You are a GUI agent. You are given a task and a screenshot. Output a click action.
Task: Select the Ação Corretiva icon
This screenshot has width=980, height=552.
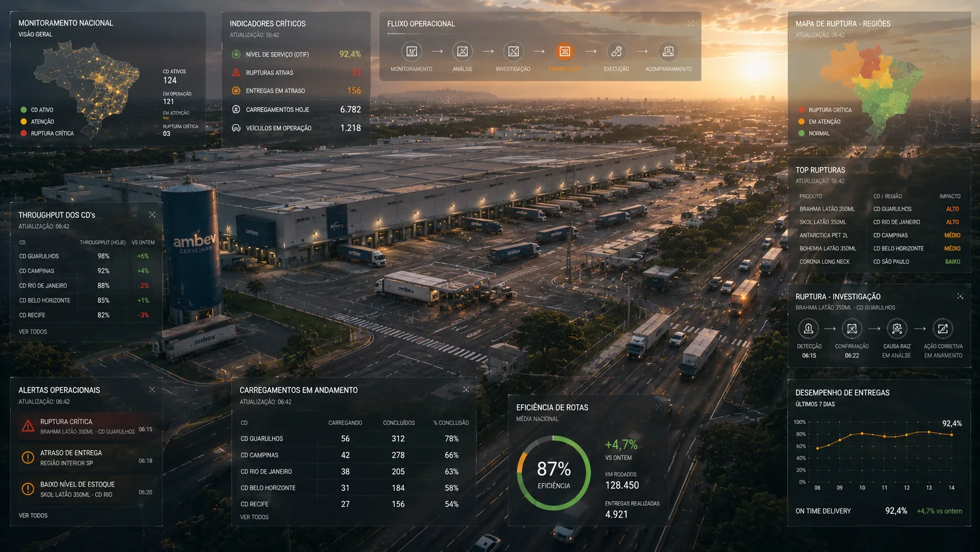click(942, 329)
